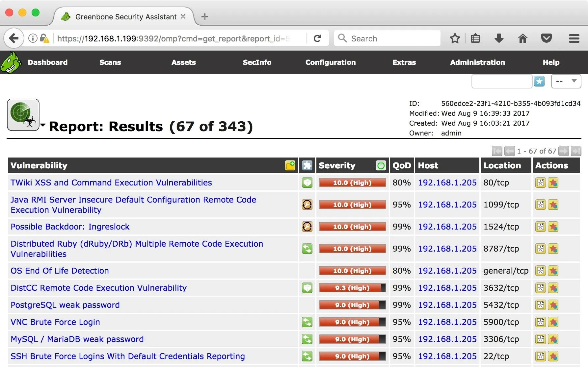Click VNC Brute Force mitigation icon
The width and height of the screenshot is (588, 367).
click(307, 322)
